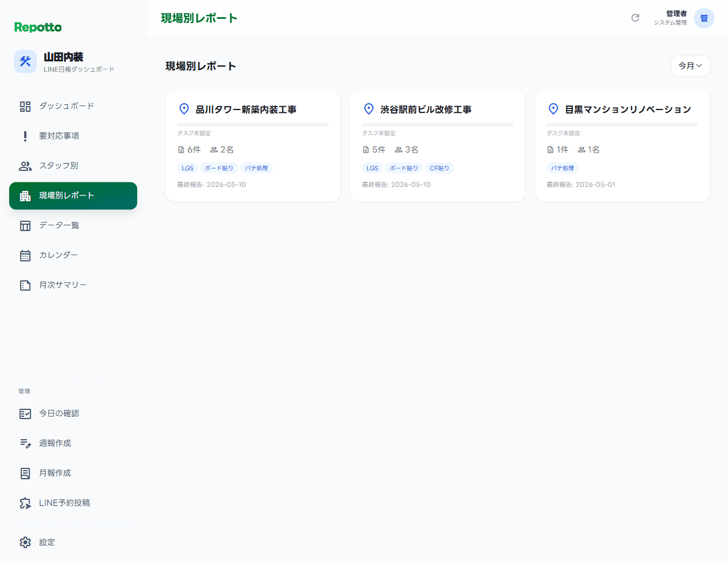Open データ一覧 page

(x=73, y=225)
